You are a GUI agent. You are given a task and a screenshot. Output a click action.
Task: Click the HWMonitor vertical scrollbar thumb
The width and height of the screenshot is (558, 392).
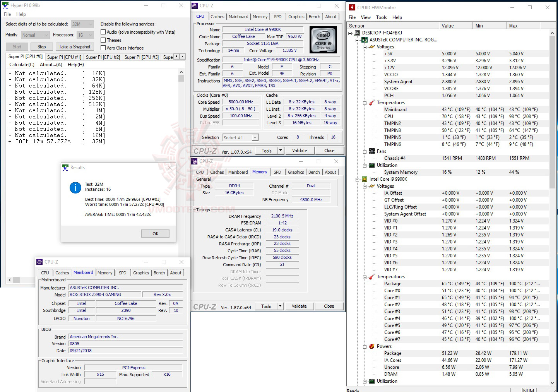(552, 112)
